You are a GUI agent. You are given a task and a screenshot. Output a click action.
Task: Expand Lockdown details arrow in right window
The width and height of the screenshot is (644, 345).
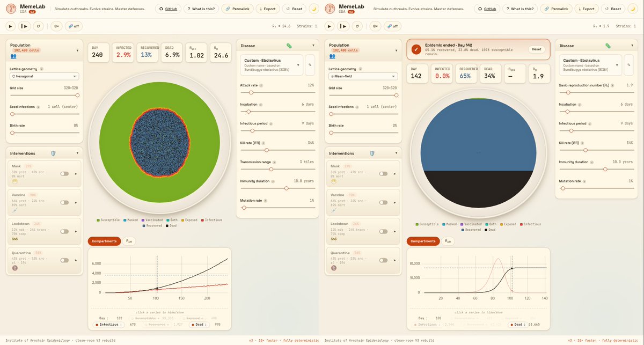(x=394, y=231)
